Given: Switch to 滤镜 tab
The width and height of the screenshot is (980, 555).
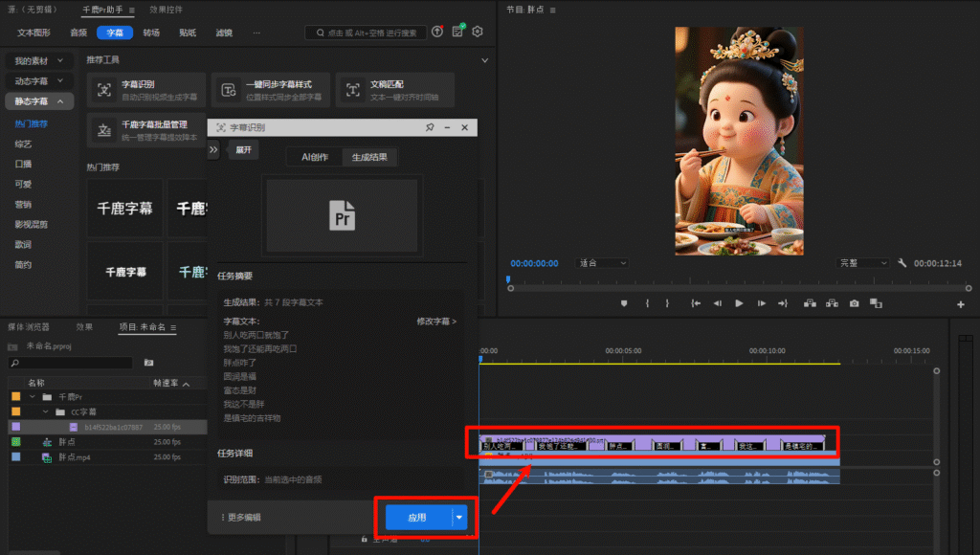Looking at the screenshot, I should pyautogui.click(x=224, y=33).
